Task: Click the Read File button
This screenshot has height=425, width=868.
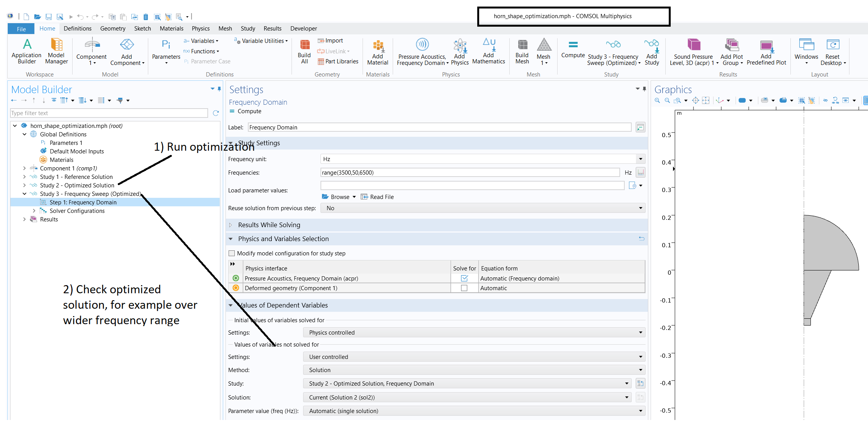Action: pos(377,197)
